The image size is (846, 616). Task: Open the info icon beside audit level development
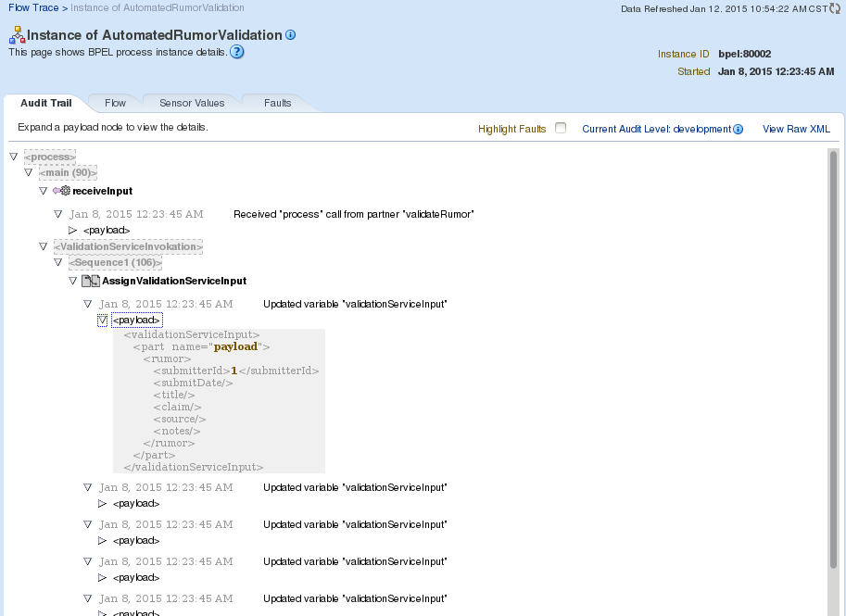[x=739, y=129]
